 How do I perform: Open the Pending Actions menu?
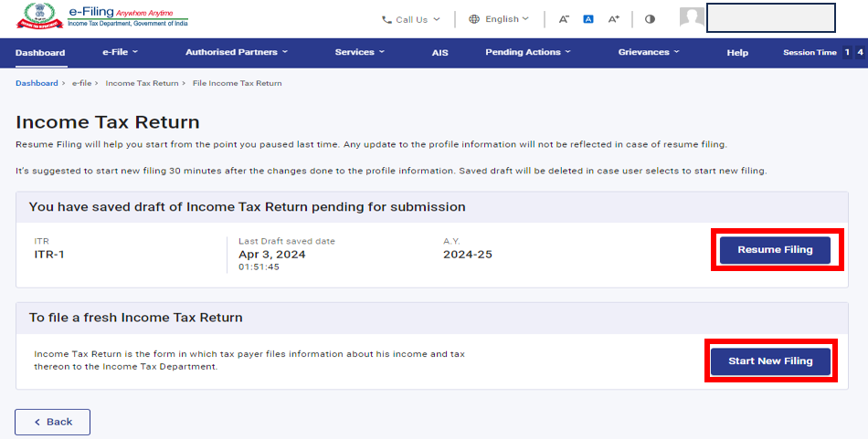pos(528,53)
